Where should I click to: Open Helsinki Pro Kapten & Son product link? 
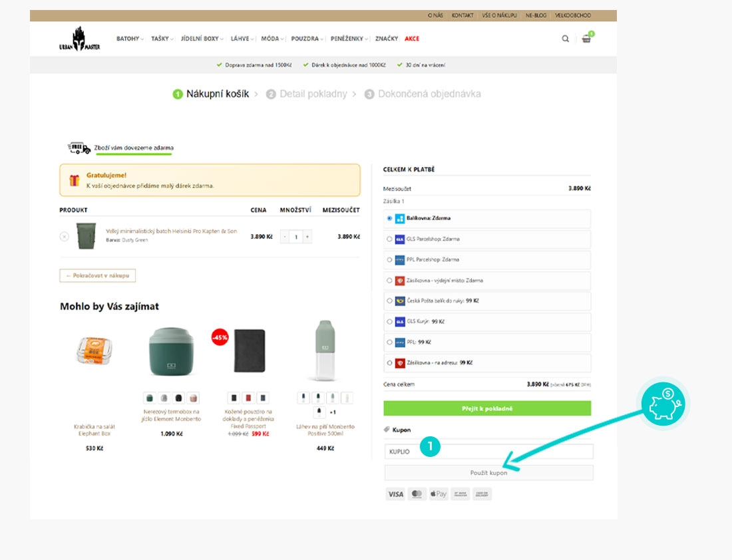(x=171, y=231)
